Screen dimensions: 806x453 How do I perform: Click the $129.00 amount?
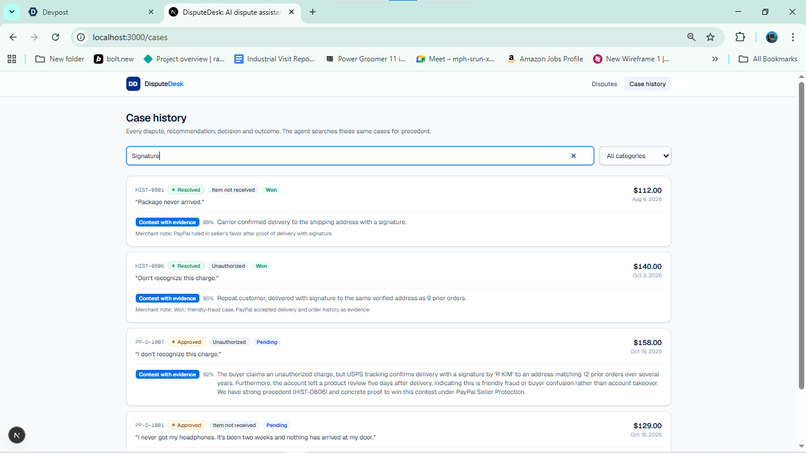[x=647, y=426]
